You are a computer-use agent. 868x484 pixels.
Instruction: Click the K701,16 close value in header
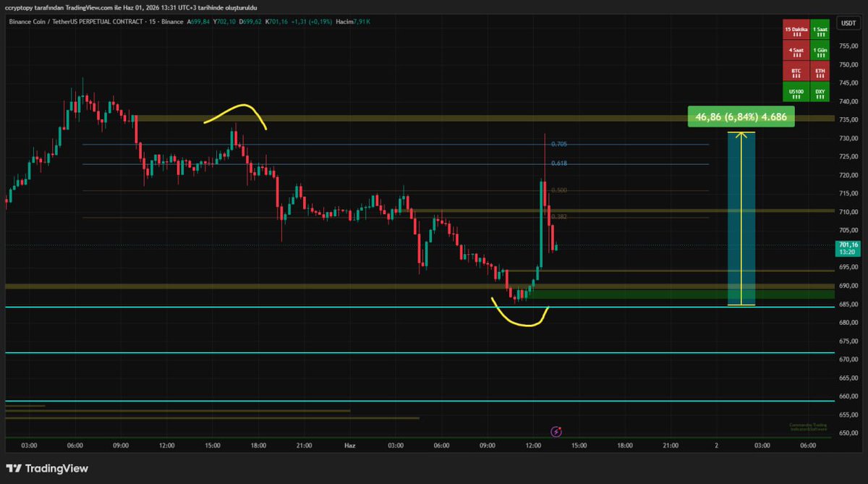pos(275,22)
